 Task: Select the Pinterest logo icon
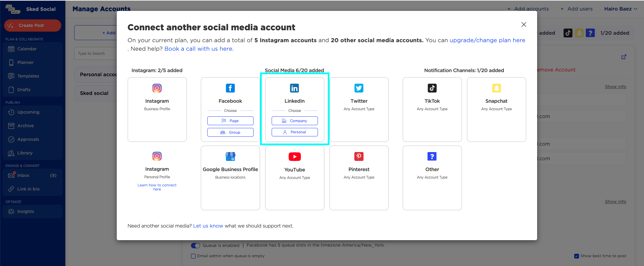coord(359,156)
